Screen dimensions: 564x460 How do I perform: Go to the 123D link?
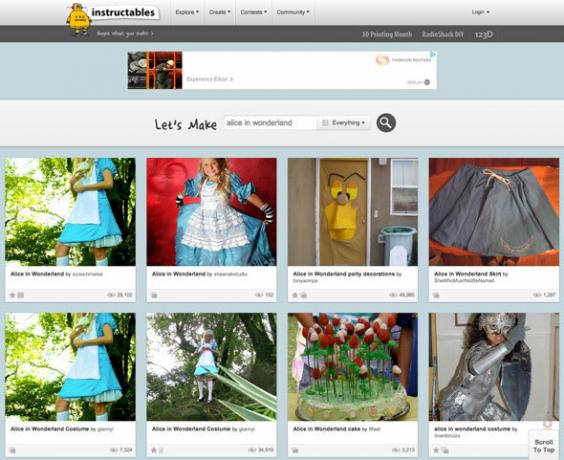point(483,34)
